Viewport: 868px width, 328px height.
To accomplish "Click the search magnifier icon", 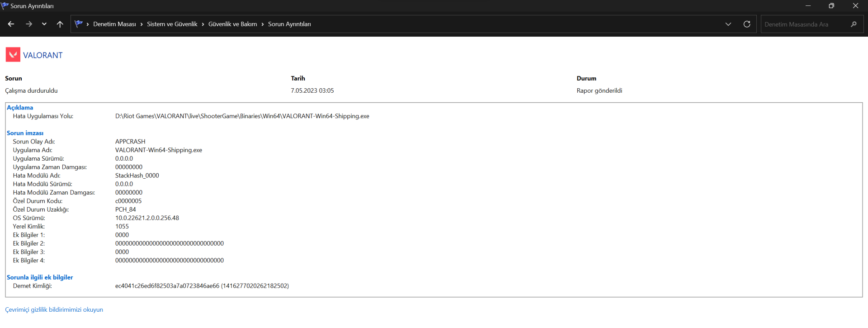I will [x=854, y=24].
